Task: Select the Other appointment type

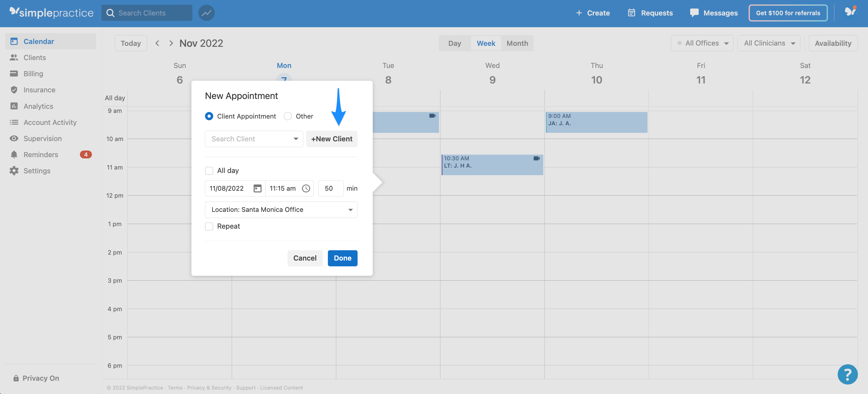Action: 288,116
